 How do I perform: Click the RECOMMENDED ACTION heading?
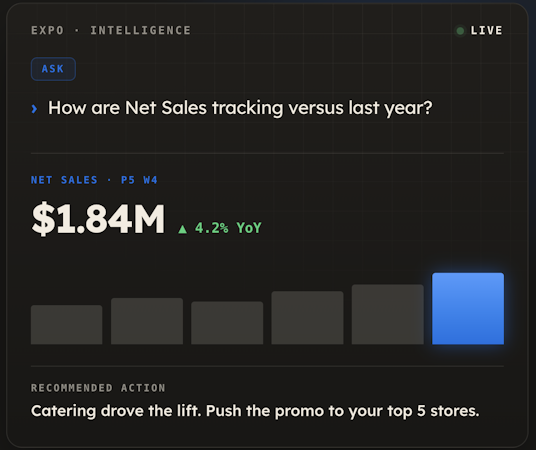tap(98, 388)
